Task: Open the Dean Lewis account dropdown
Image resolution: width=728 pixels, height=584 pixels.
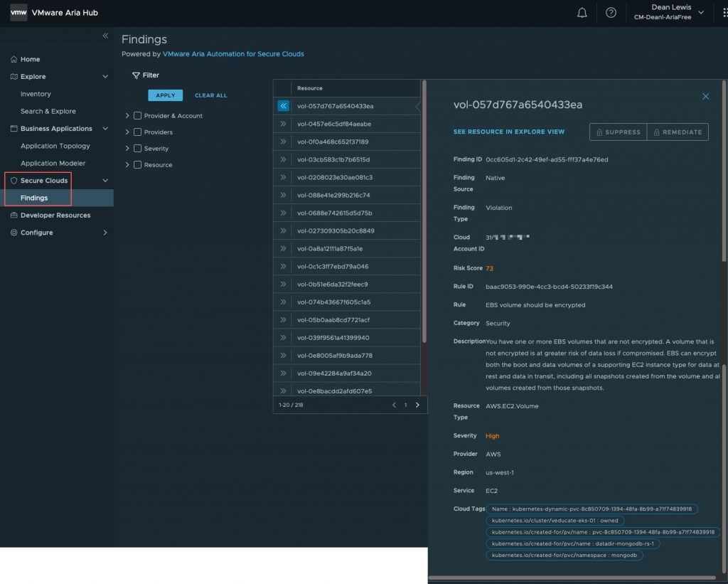Action: click(669, 13)
